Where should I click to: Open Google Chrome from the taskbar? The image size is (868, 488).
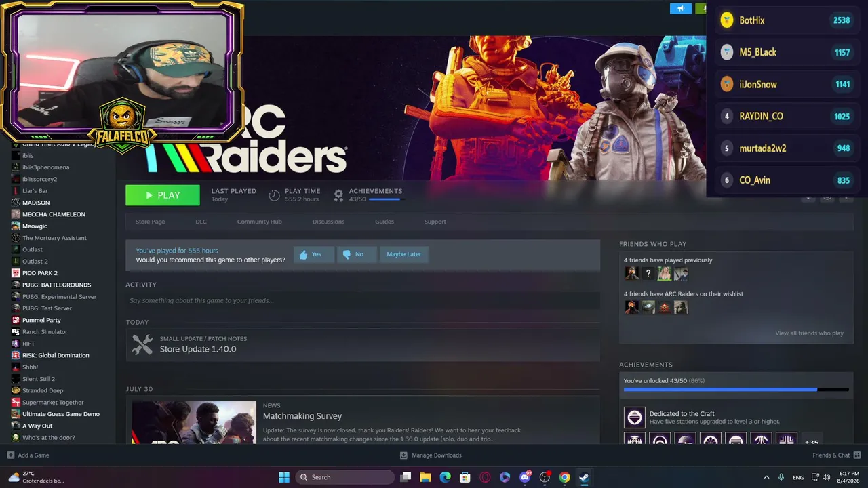564,477
